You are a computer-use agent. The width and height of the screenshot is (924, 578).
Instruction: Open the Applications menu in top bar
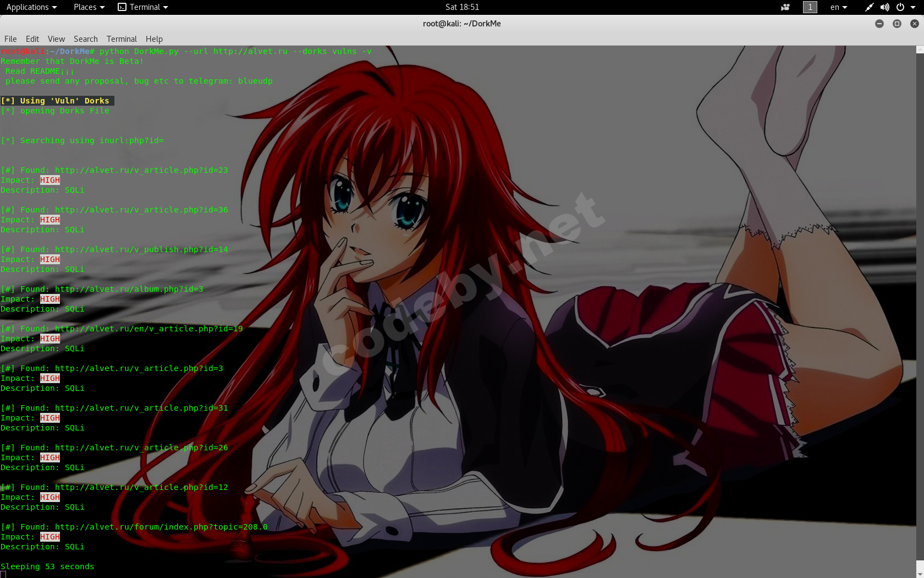(x=31, y=7)
